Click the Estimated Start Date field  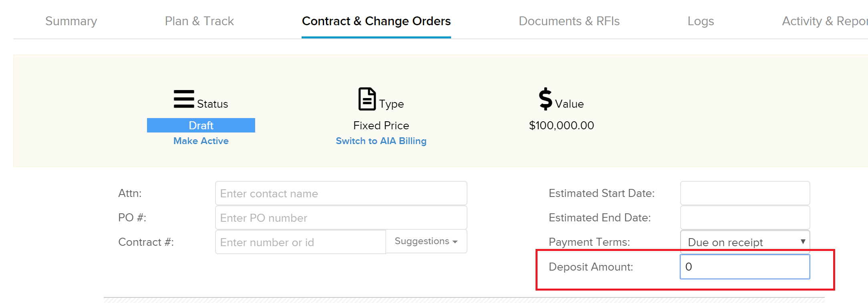(x=745, y=193)
